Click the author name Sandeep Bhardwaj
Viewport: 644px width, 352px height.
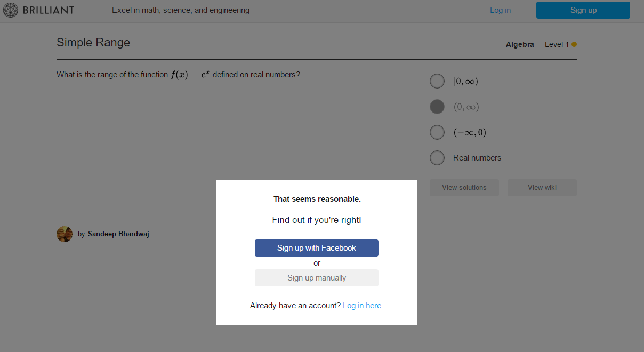pyautogui.click(x=118, y=234)
